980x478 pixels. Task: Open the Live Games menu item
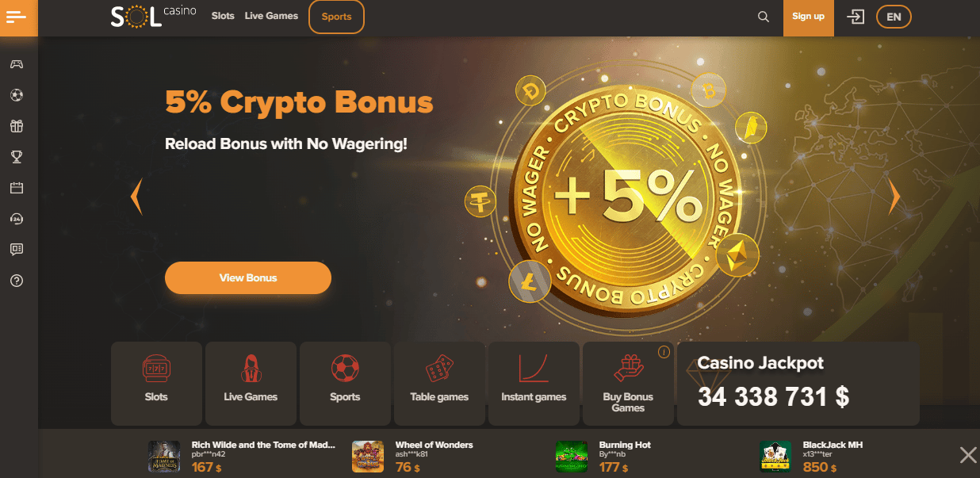pyautogui.click(x=271, y=16)
